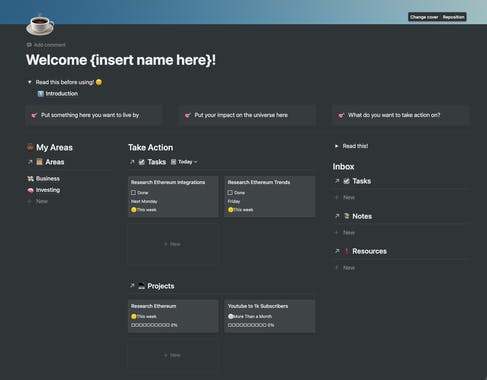Click the arrow icon beside Projects
487x380 pixels.
point(132,286)
